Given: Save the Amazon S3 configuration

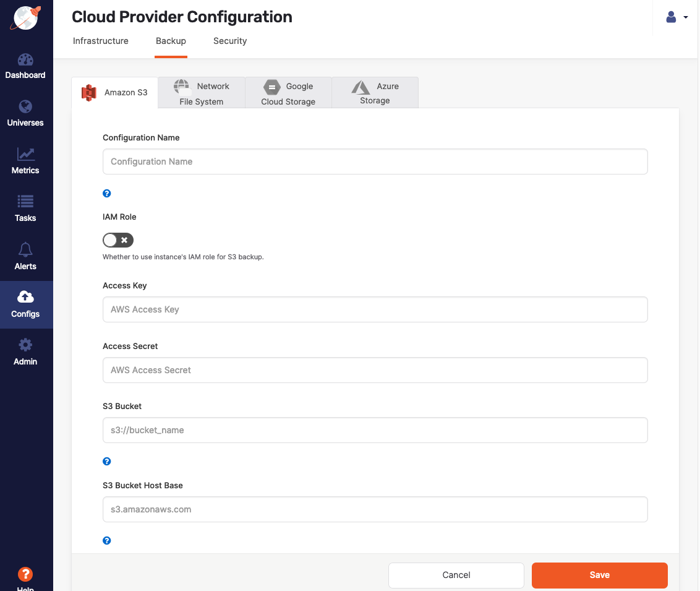Looking at the screenshot, I should point(599,575).
